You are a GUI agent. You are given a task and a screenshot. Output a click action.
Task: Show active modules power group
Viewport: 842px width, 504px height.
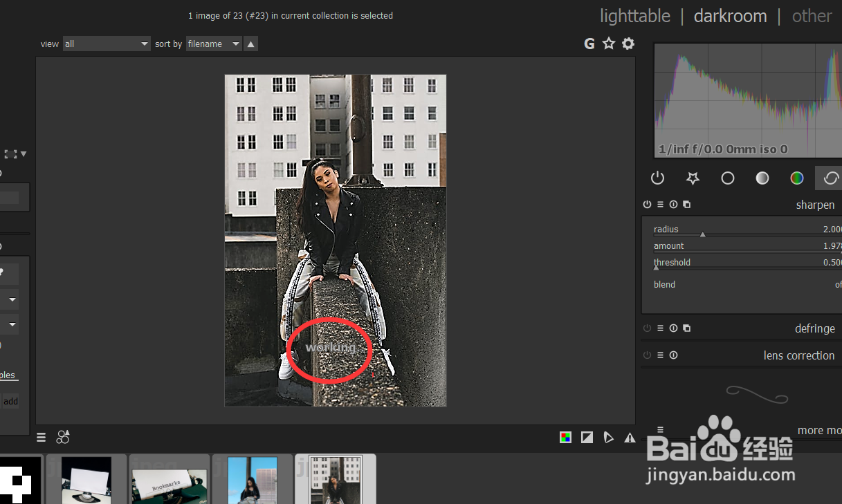[657, 178]
